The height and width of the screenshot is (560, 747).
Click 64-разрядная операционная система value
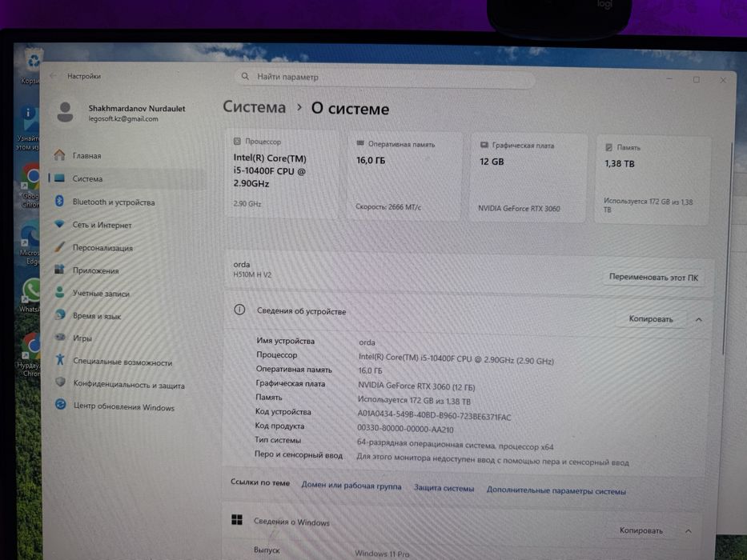tap(455, 445)
